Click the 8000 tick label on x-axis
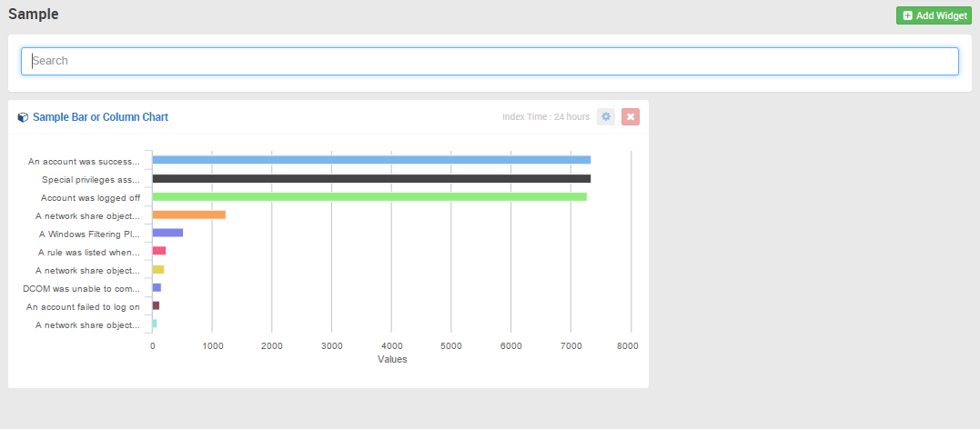This screenshot has width=980, height=429. [628, 346]
